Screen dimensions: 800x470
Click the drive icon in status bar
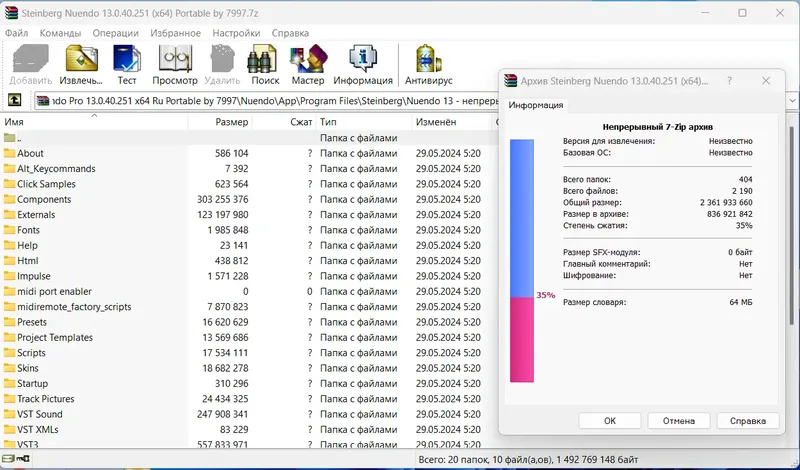pyautogui.click(x=8, y=459)
